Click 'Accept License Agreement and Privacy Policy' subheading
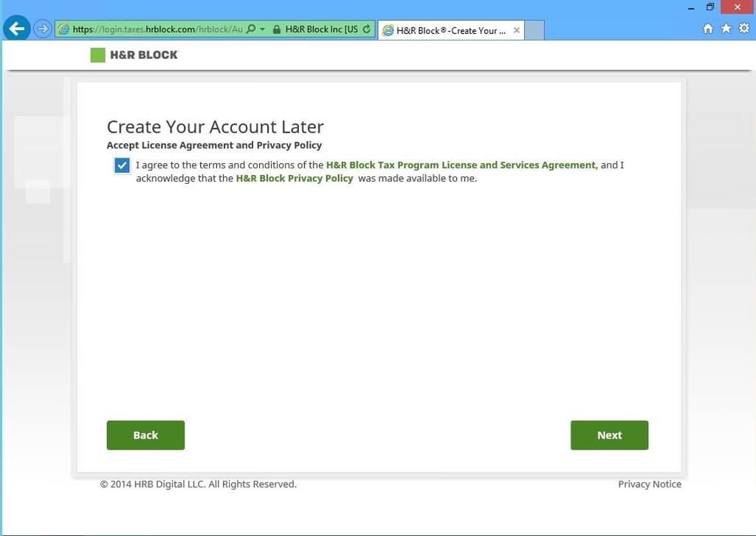This screenshot has width=756, height=536. tap(214, 145)
